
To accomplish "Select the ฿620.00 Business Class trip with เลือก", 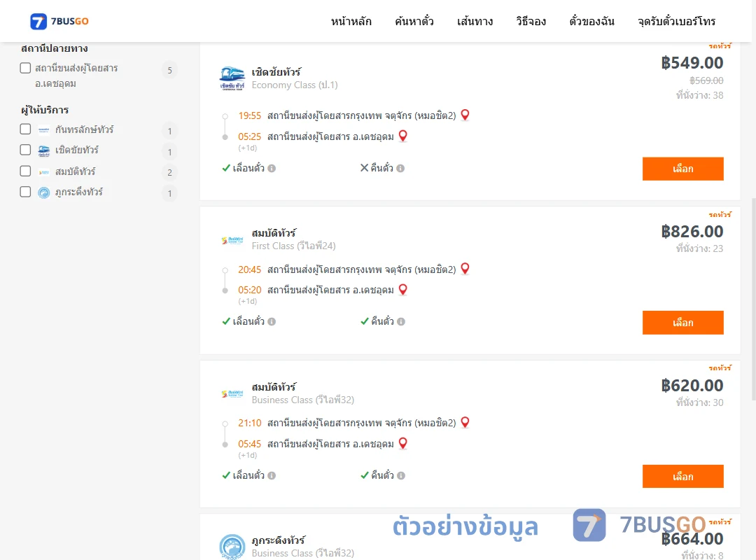I will coord(682,477).
